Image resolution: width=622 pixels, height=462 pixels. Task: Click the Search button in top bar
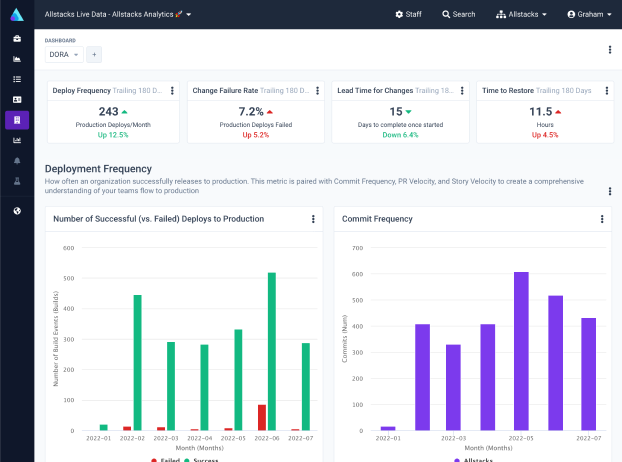458,14
